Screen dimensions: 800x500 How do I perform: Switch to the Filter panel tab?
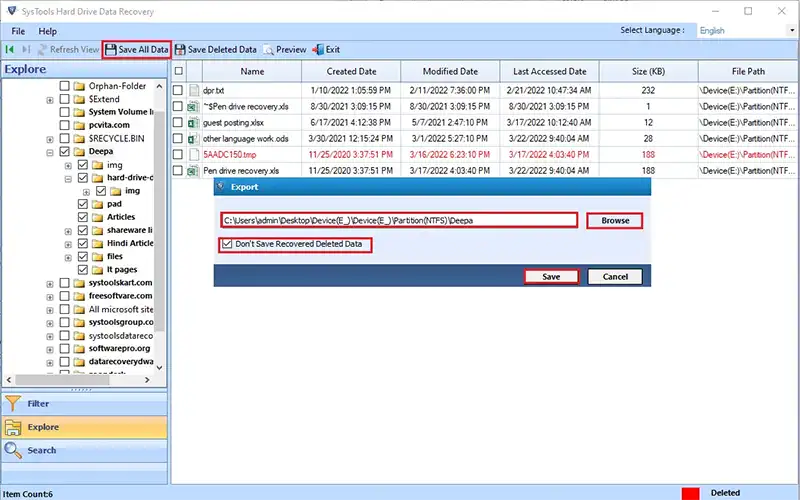tap(84, 404)
